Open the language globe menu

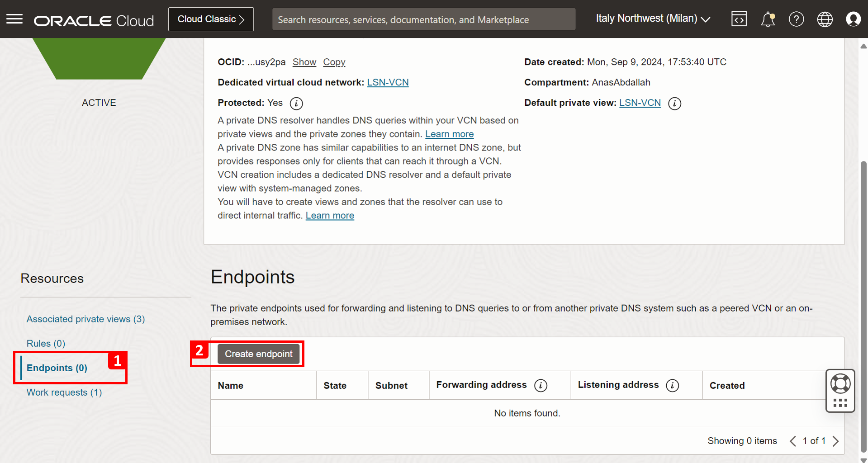pyautogui.click(x=825, y=19)
